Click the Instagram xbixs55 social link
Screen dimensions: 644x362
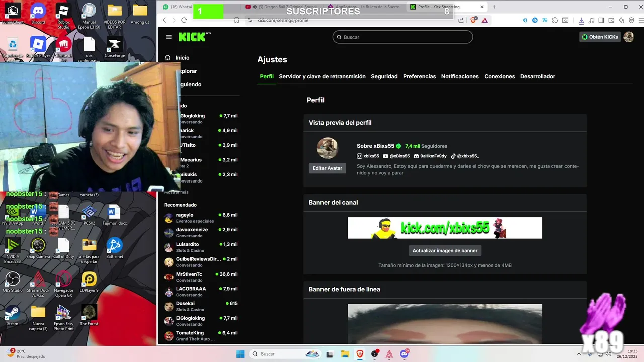click(368, 156)
